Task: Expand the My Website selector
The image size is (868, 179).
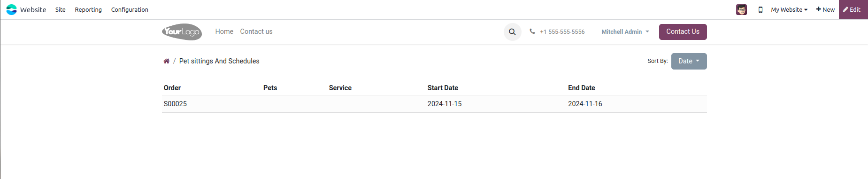Action: click(x=789, y=9)
